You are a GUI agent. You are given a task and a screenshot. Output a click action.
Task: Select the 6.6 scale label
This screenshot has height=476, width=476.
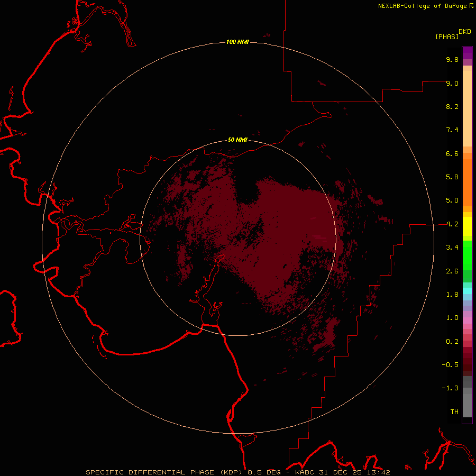click(452, 153)
